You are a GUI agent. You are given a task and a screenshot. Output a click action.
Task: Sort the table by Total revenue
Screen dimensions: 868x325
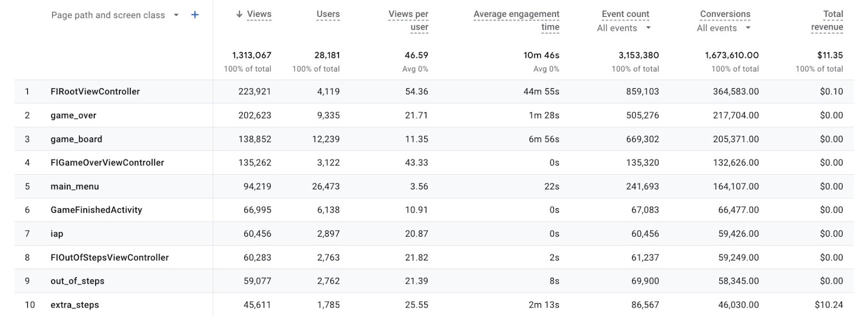[x=827, y=20]
